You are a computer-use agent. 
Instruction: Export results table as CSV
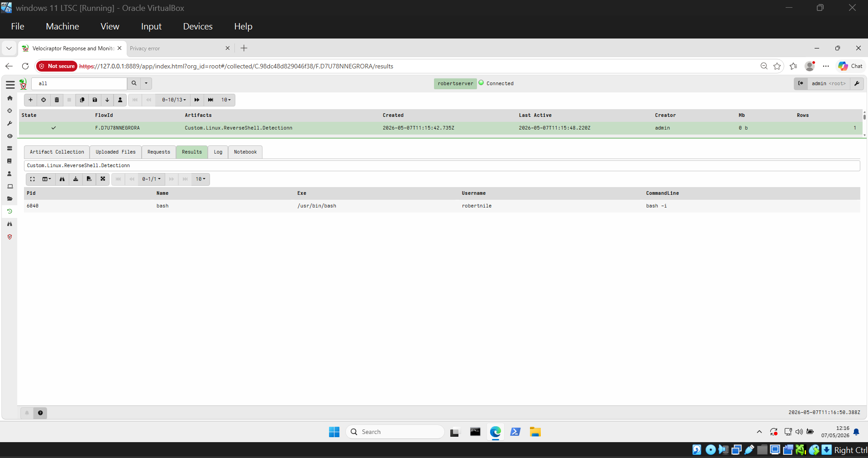pyautogui.click(x=89, y=179)
